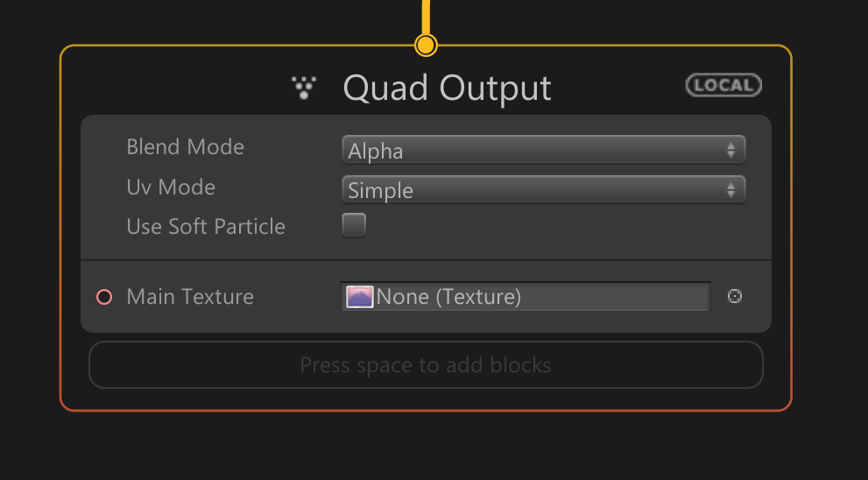868x480 pixels.
Task: Click the Uv Mode dropdown arrows
Action: [x=730, y=190]
